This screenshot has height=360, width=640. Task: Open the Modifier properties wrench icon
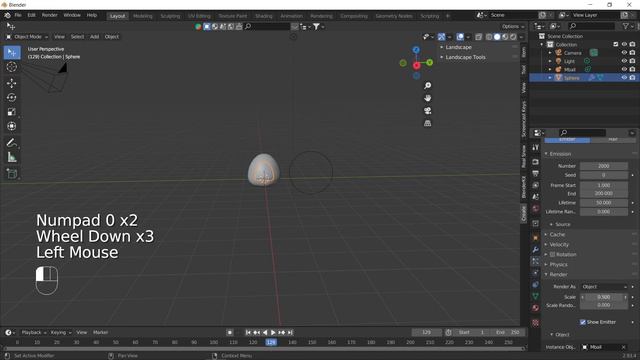[536, 249]
